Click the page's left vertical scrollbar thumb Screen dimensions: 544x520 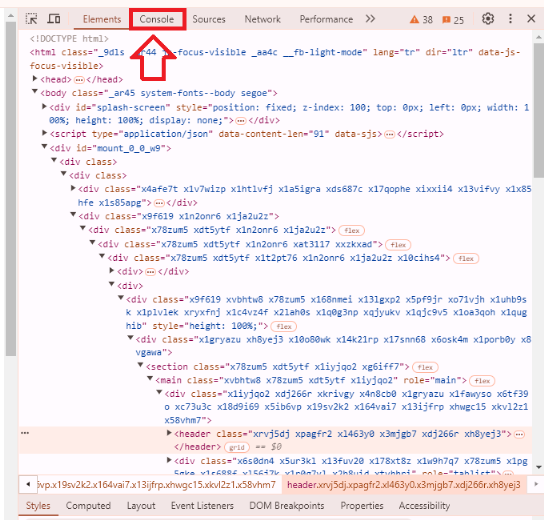pyautogui.click(x=11, y=189)
